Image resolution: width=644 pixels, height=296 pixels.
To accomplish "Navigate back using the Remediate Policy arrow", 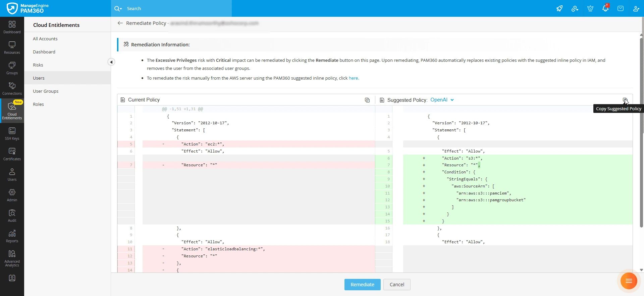I will point(120,23).
